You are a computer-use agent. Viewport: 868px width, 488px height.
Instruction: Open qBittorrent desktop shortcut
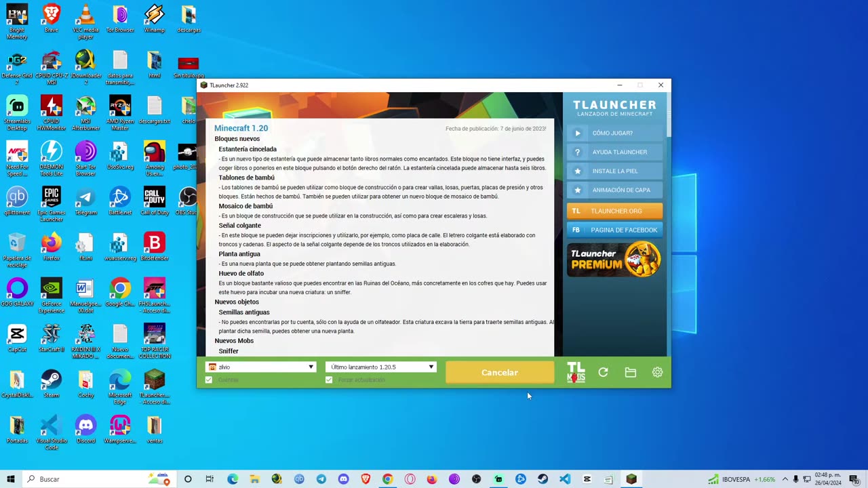[x=17, y=201]
